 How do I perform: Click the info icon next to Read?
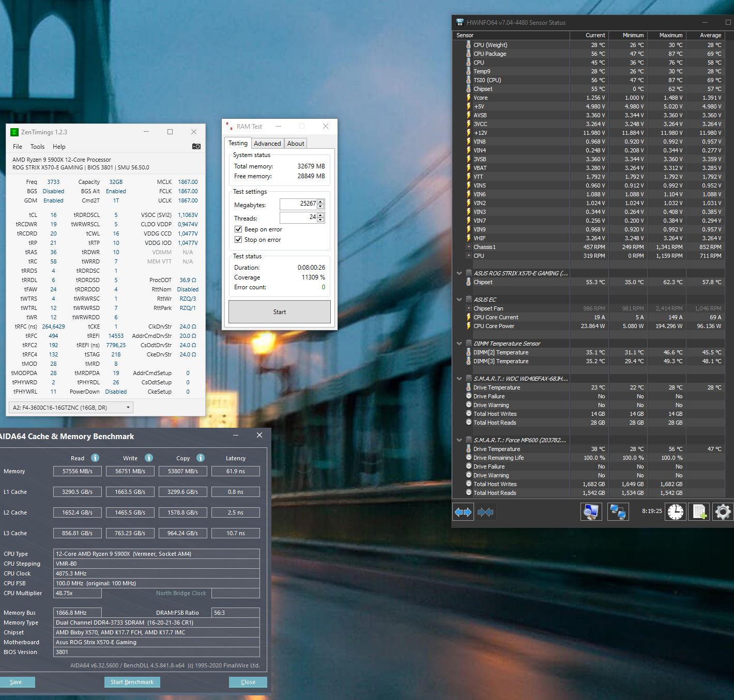(x=95, y=458)
